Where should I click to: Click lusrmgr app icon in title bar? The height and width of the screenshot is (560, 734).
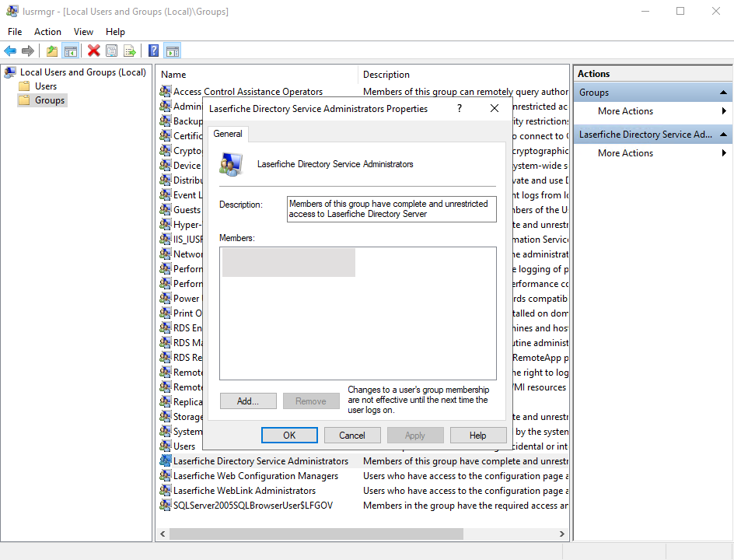[x=12, y=11]
